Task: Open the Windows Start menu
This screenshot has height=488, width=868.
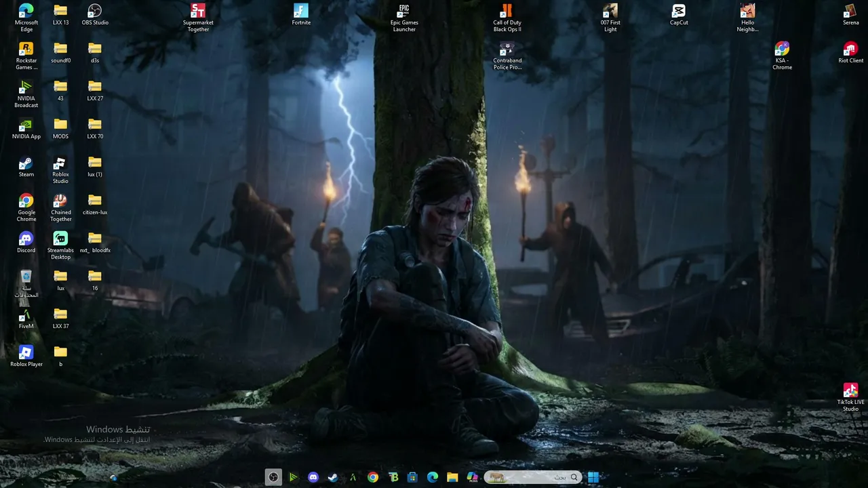Action: (593, 477)
